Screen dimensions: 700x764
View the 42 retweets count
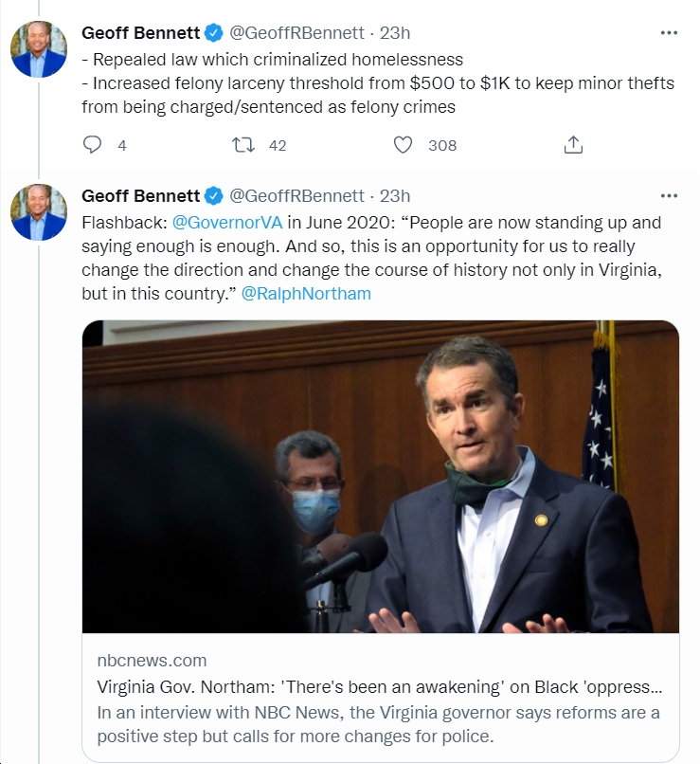click(278, 145)
